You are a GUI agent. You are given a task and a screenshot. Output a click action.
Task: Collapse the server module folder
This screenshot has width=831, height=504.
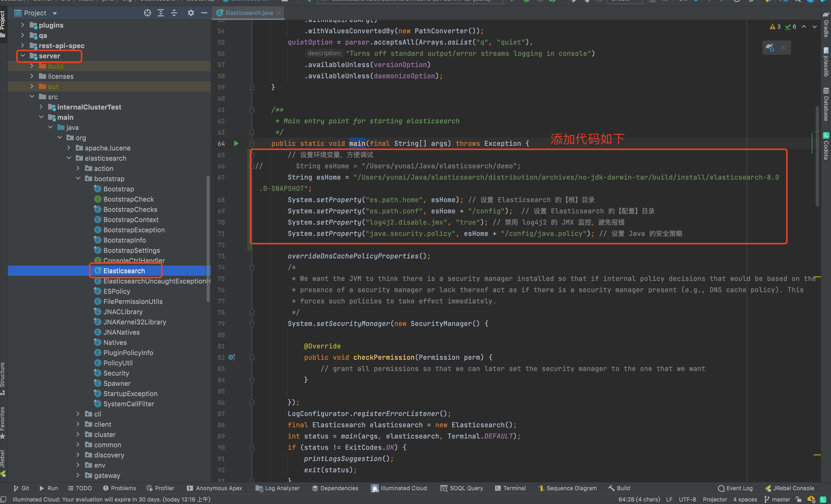click(23, 56)
